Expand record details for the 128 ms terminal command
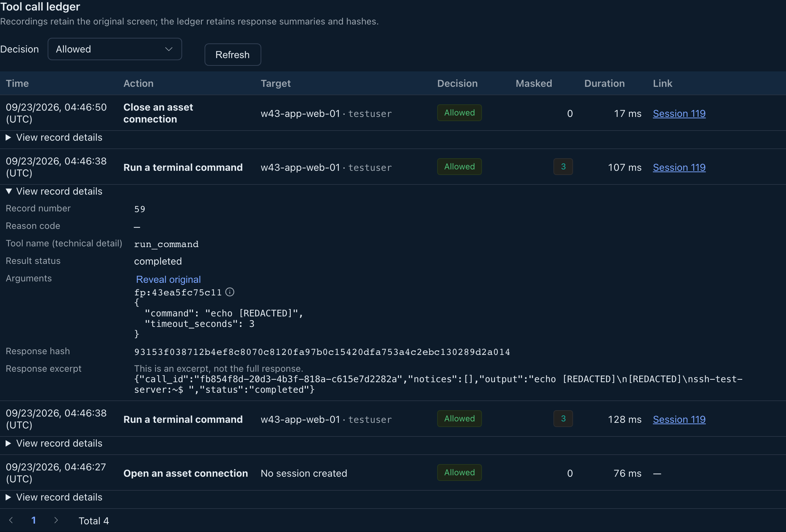This screenshot has height=532, width=786. click(x=54, y=443)
